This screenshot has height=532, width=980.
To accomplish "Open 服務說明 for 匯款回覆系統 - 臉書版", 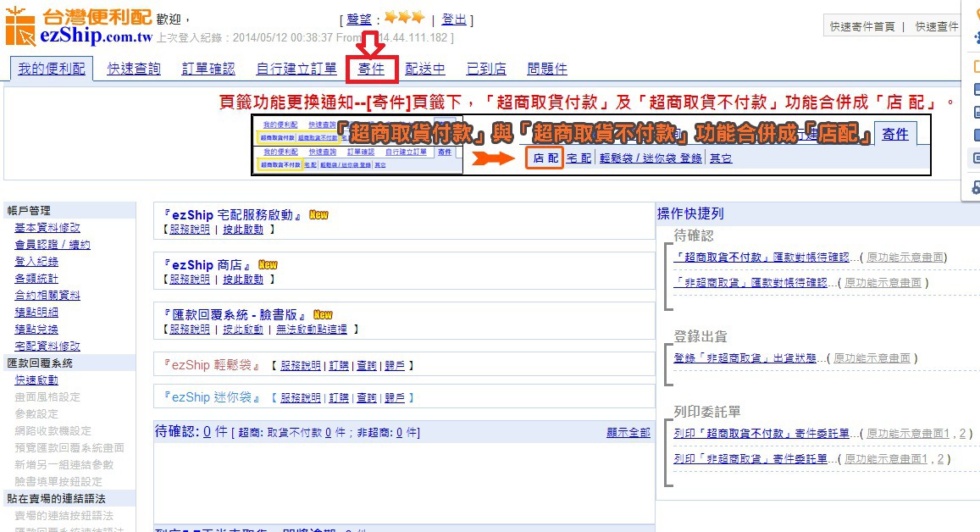I will coord(190,330).
